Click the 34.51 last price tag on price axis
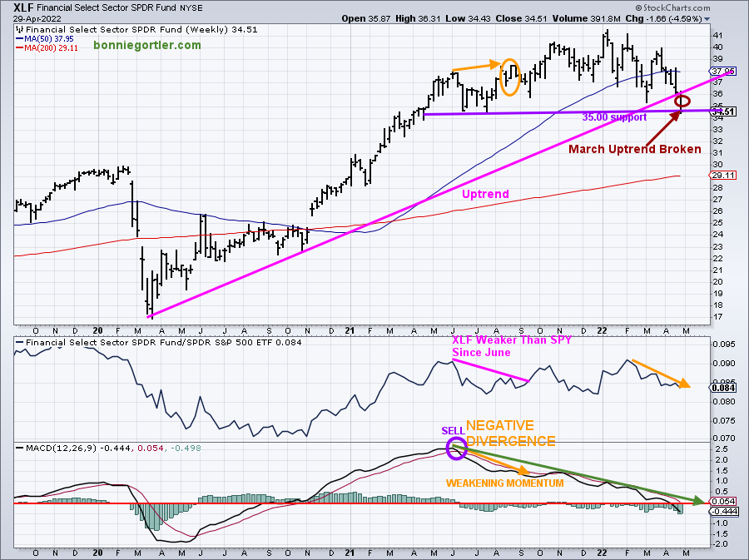Screen dimensions: 749x560 [723, 112]
